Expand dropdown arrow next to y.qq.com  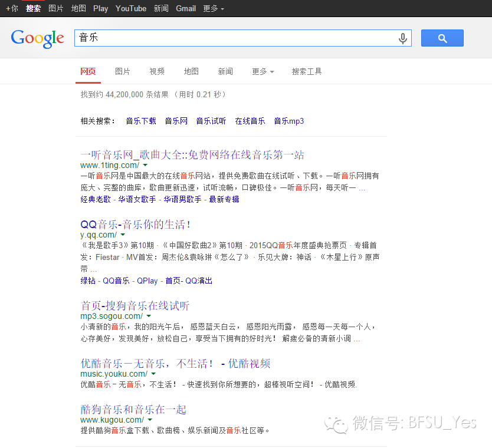(123, 235)
